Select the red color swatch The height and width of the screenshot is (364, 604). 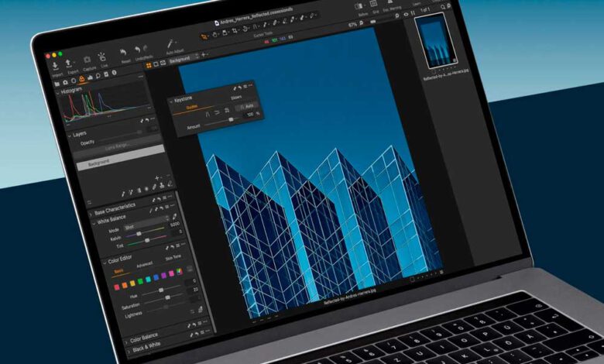[117, 287]
